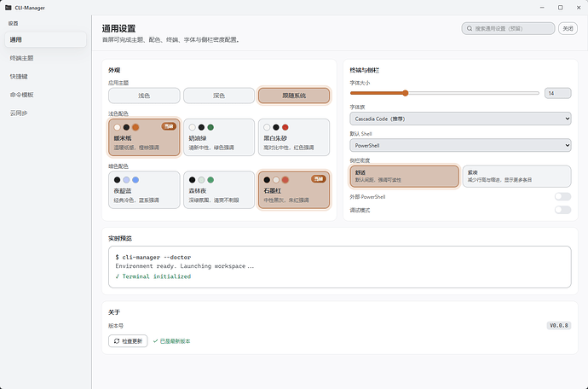The height and width of the screenshot is (389, 588).
Task: Minimize the CLI-Manager window
Action: click(x=542, y=8)
